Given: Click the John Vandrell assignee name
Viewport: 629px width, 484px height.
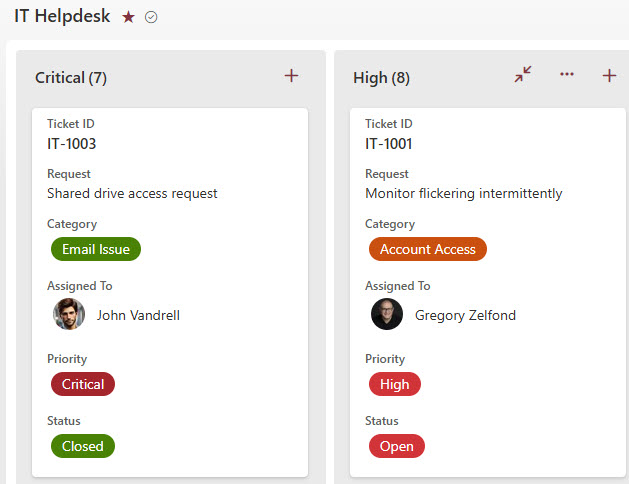Looking at the screenshot, I should (138, 315).
